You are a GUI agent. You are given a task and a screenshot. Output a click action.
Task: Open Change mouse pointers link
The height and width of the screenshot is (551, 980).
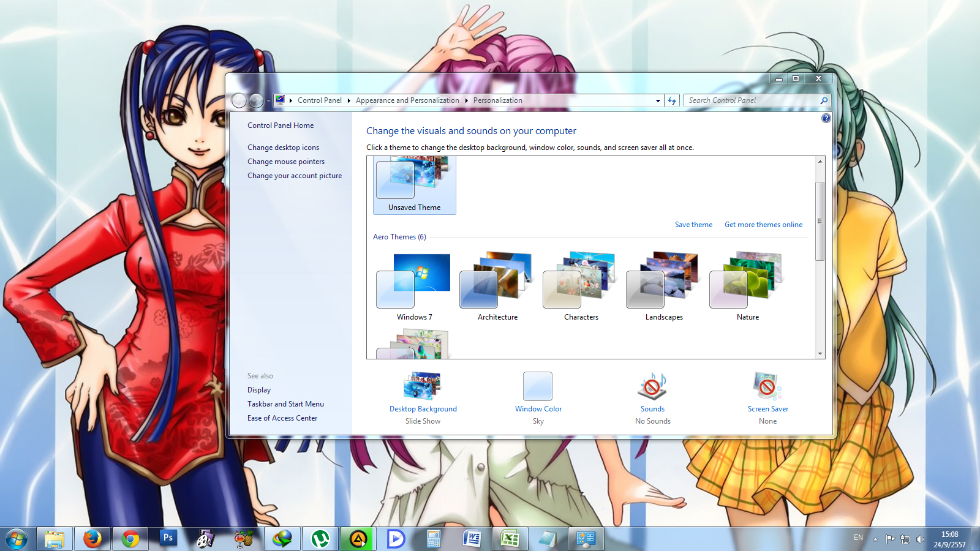click(286, 162)
